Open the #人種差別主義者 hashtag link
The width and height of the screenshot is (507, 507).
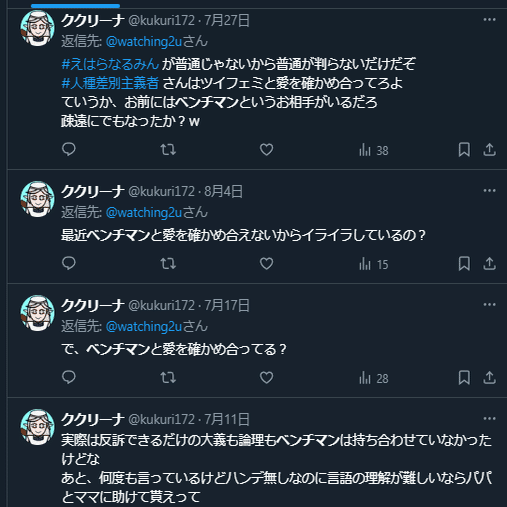110,83
